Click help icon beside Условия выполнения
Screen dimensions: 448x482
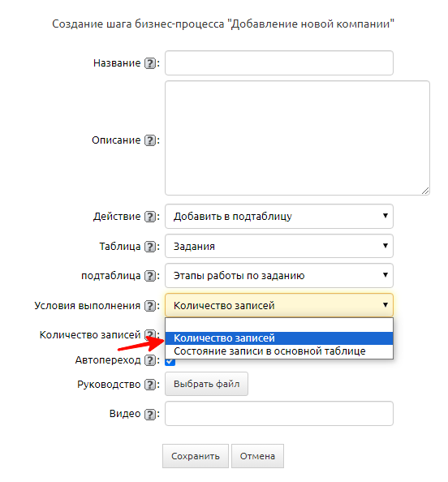point(150,306)
